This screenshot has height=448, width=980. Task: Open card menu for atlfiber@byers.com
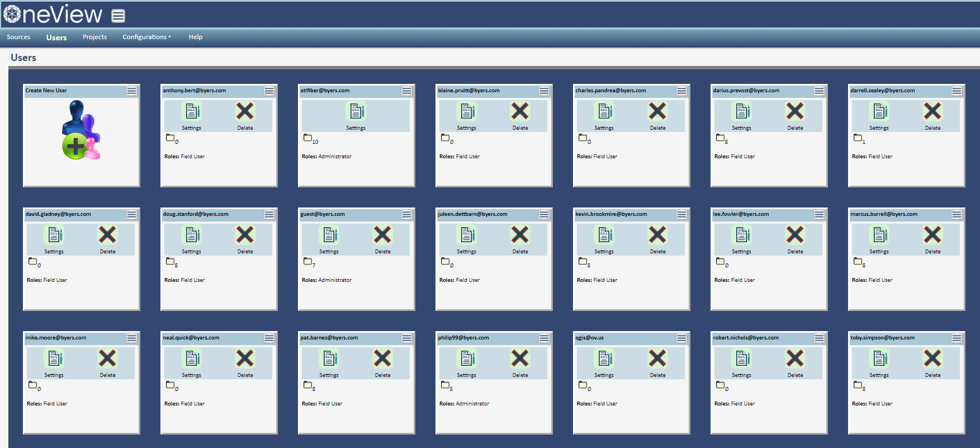point(406,91)
